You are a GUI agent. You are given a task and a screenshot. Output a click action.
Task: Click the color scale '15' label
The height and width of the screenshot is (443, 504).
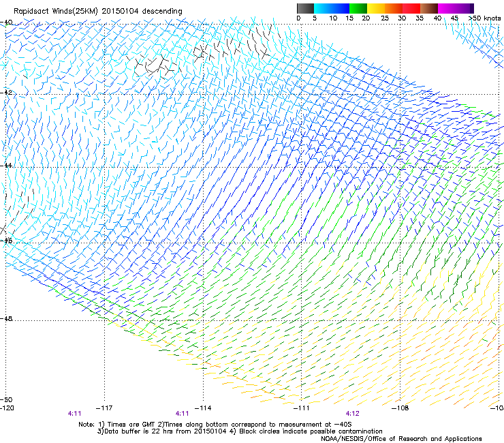(349, 18)
